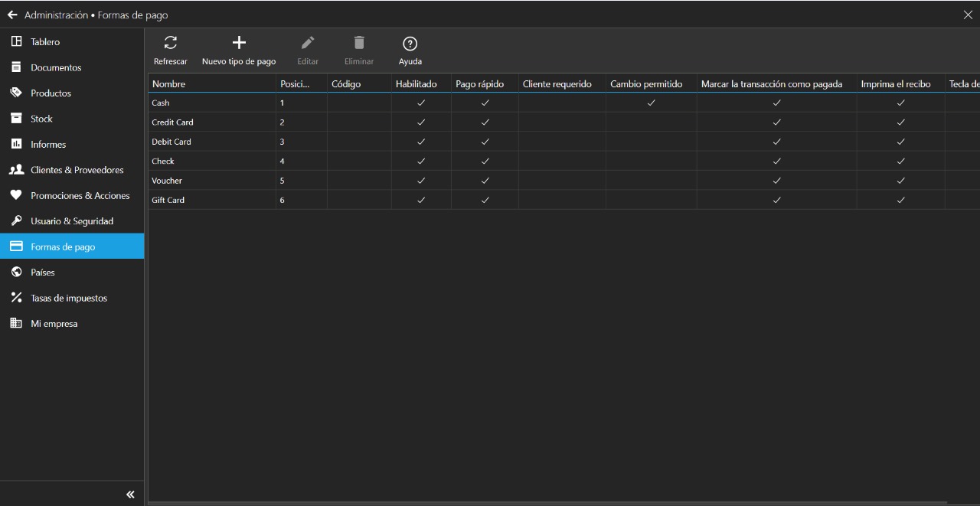Click the Editar pencil button
This screenshot has width=980, height=506.
tap(308, 51)
